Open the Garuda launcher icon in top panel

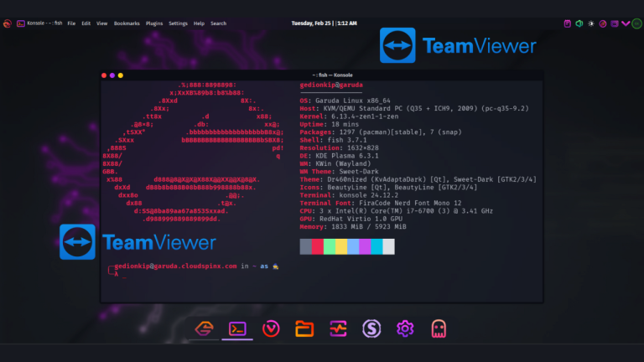pyautogui.click(x=7, y=23)
